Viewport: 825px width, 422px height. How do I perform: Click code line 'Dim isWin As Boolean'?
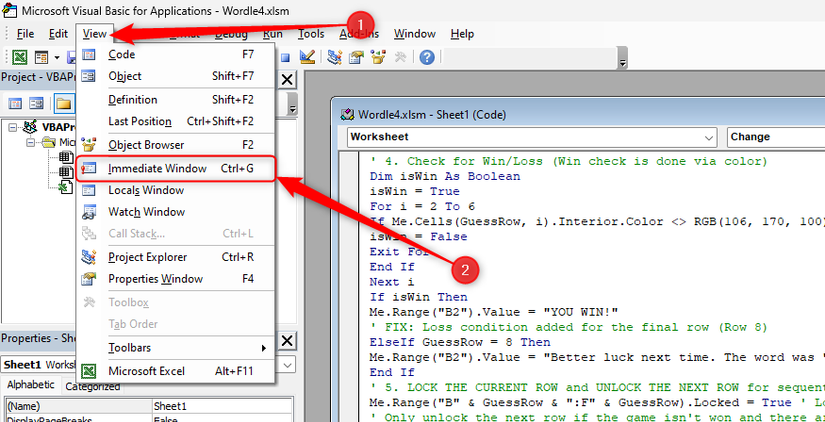[x=445, y=176]
